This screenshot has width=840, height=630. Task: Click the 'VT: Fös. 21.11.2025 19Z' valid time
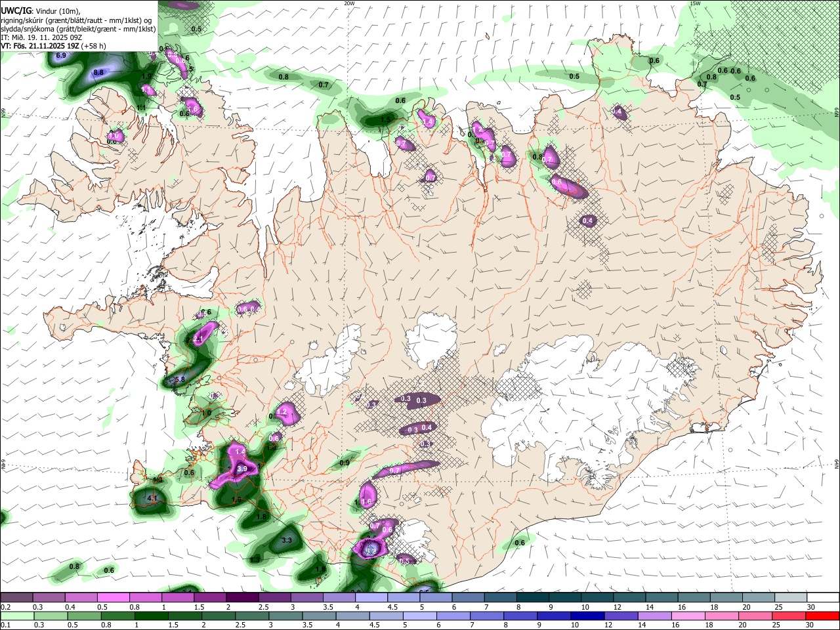pos(40,46)
